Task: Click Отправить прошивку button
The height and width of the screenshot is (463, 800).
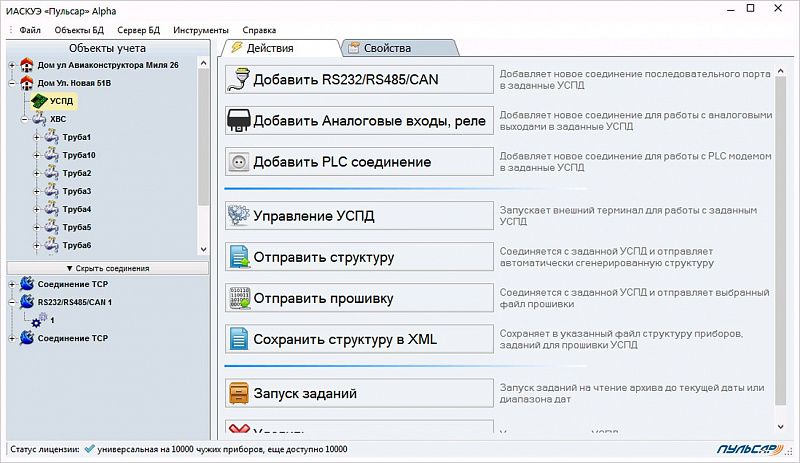Action: [359, 298]
